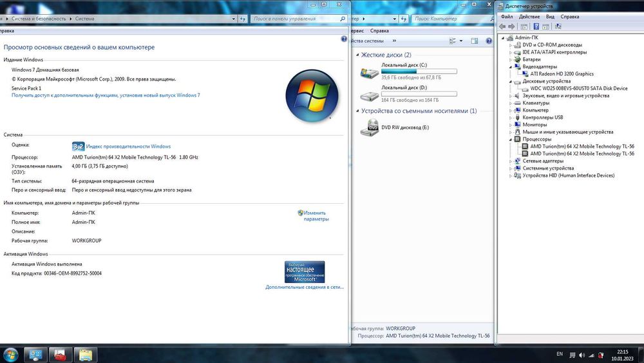644x363 pixels.
Task: Click Local Disk (D:) usage bar
Action: click(x=419, y=94)
